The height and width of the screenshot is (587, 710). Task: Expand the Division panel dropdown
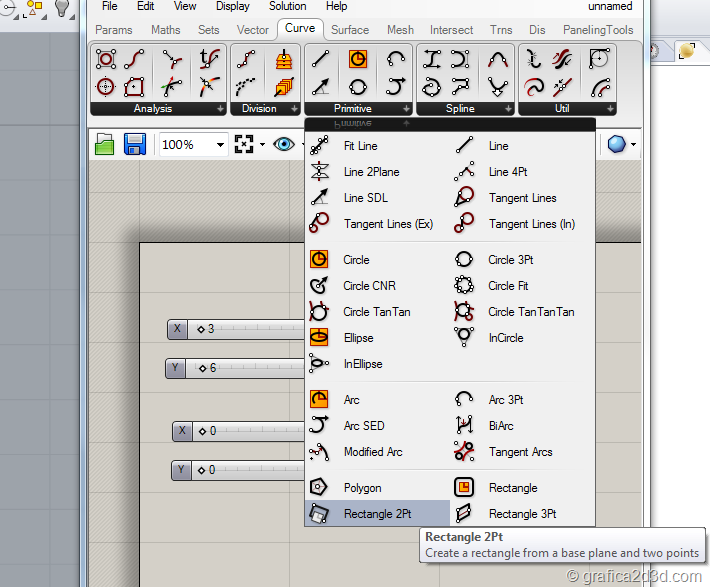coord(292,108)
